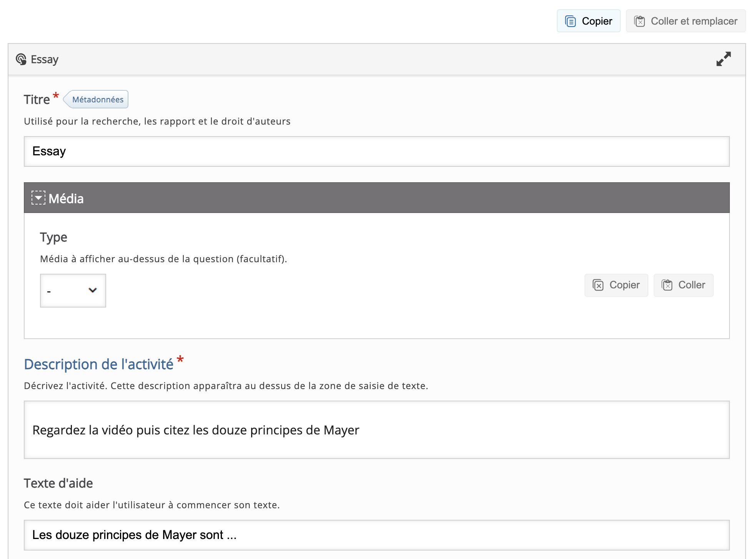Click Coller et remplacer button
The image size is (756, 559).
pyautogui.click(x=686, y=21)
